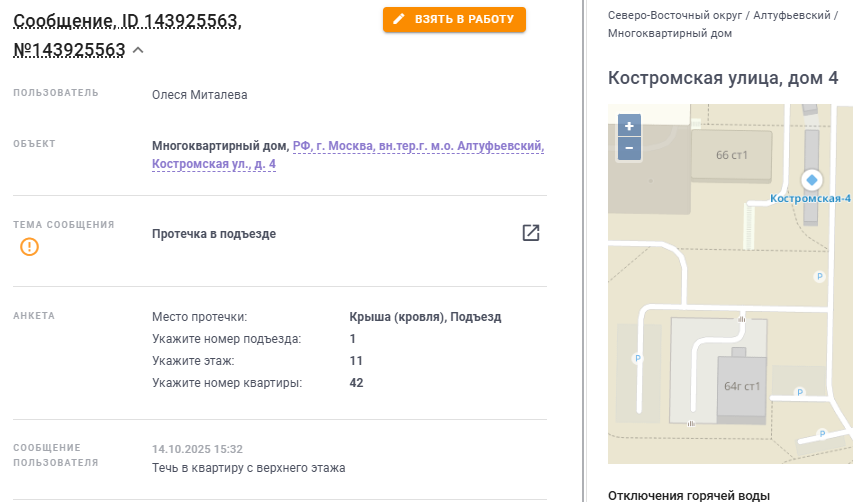Viewport: 853px width, 502px height.
Task: Click the ВЗЯТЬ В РАБОТУ button
Action: coord(454,19)
